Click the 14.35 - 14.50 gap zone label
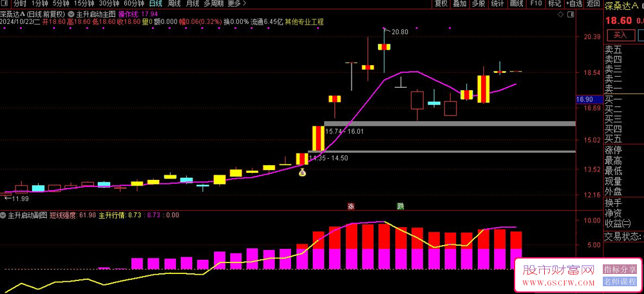 pyautogui.click(x=328, y=158)
